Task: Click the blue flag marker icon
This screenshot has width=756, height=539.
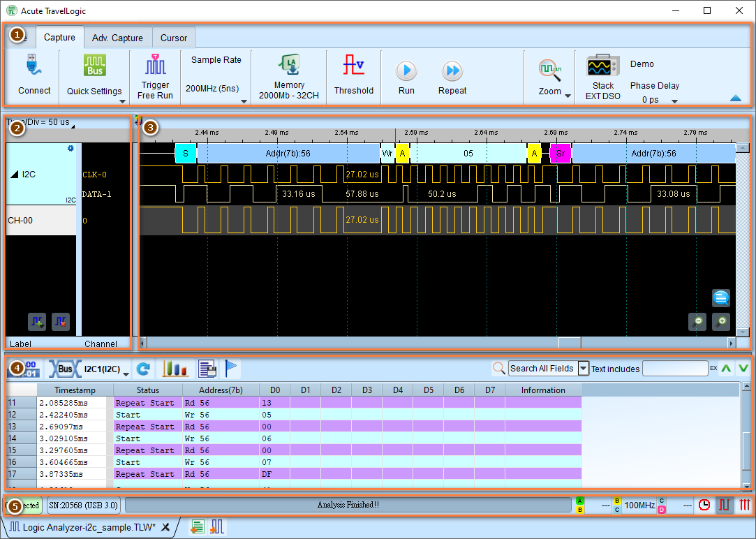Action: click(231, 369)
